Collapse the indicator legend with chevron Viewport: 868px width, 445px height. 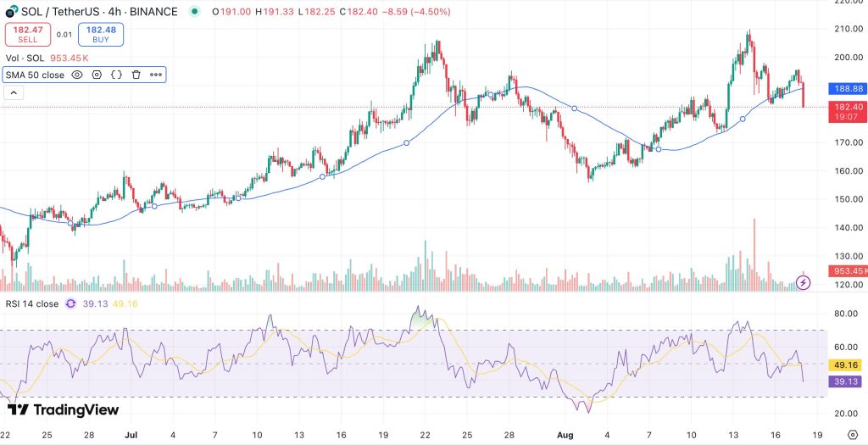[14, 93]
